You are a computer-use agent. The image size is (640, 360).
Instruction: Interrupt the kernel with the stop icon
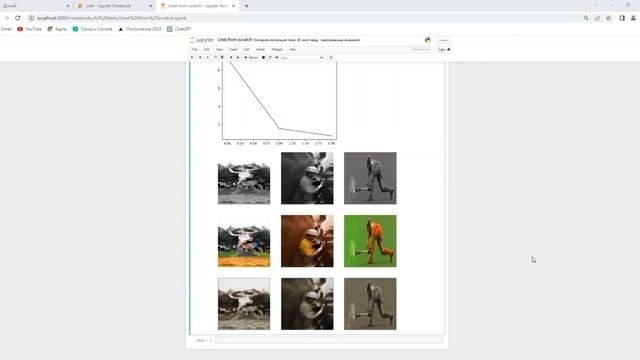[x=263, y=58]
